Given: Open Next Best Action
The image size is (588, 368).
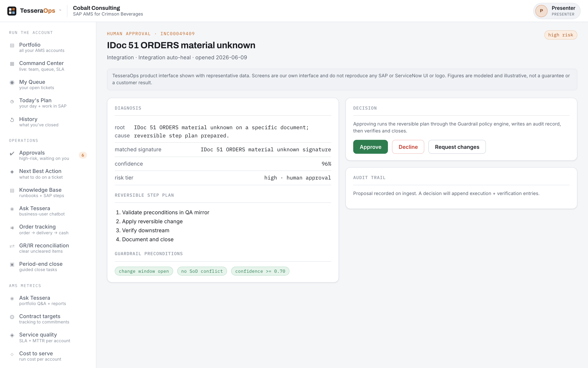Looking at the screenshot, I should pos(48,174).
